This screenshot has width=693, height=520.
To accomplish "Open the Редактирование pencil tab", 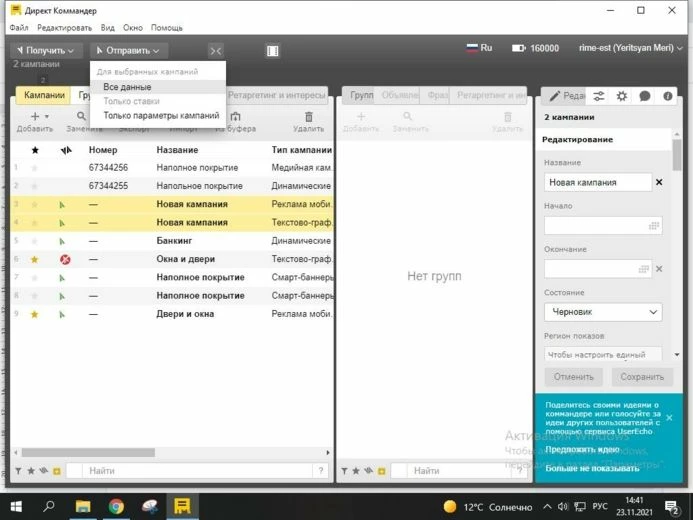I will pos(564,95).
